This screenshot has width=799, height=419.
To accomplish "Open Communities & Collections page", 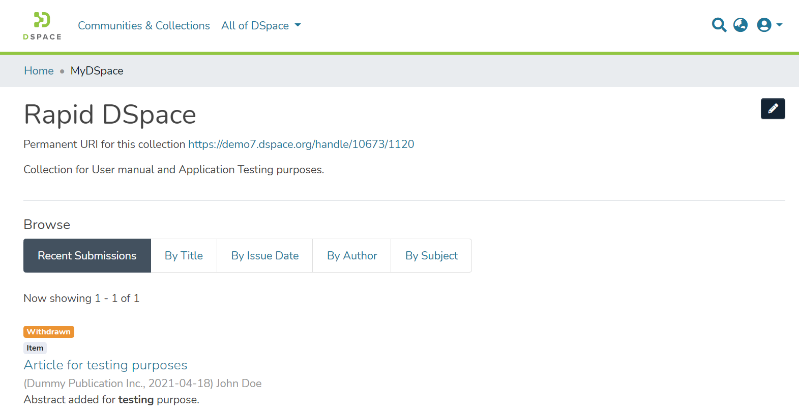I will click(144, 25).
